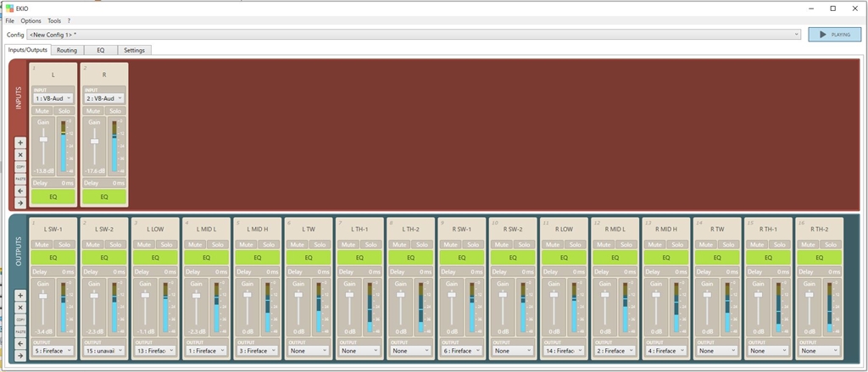Delete input channel using the X icon

tap(20, 155)
